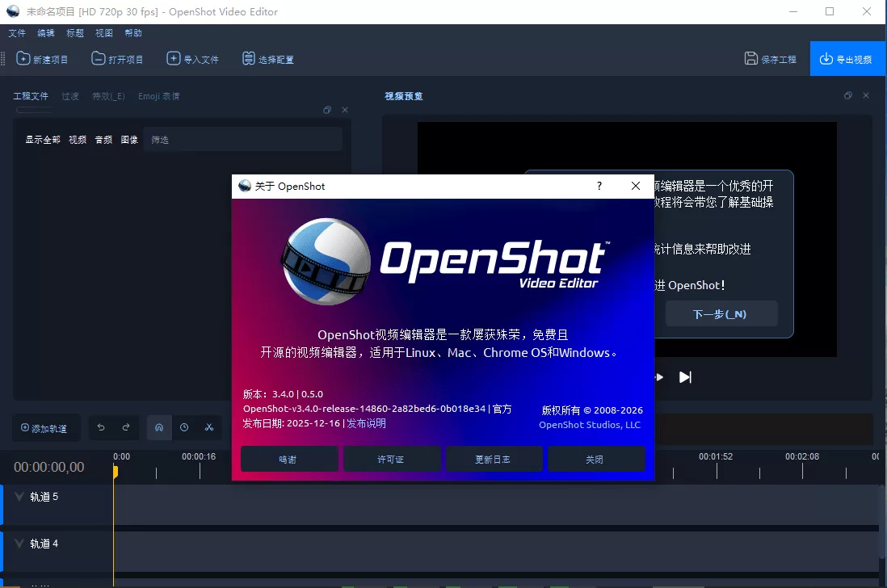Click the 鸣谢 credits button

(289, 459)
